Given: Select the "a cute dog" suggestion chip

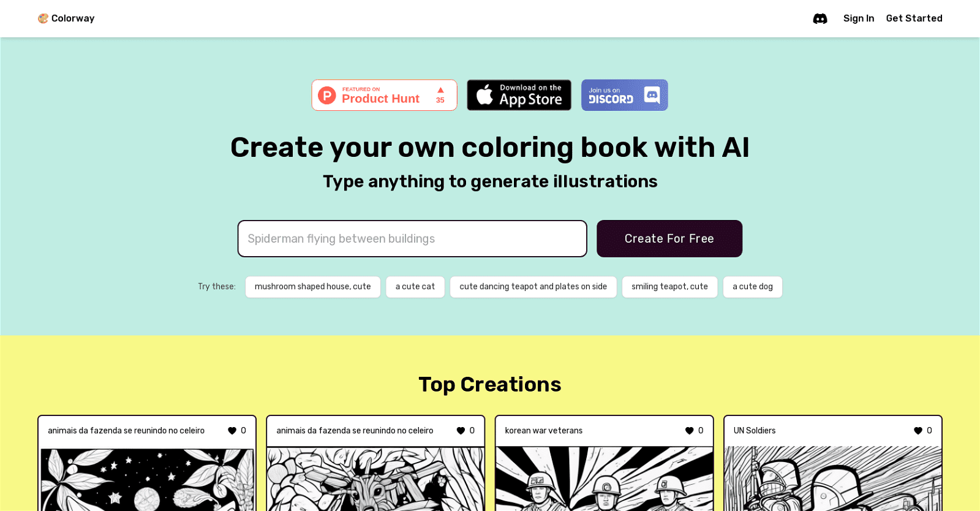Looking at the screenshot, I should [x=752, y=287].
